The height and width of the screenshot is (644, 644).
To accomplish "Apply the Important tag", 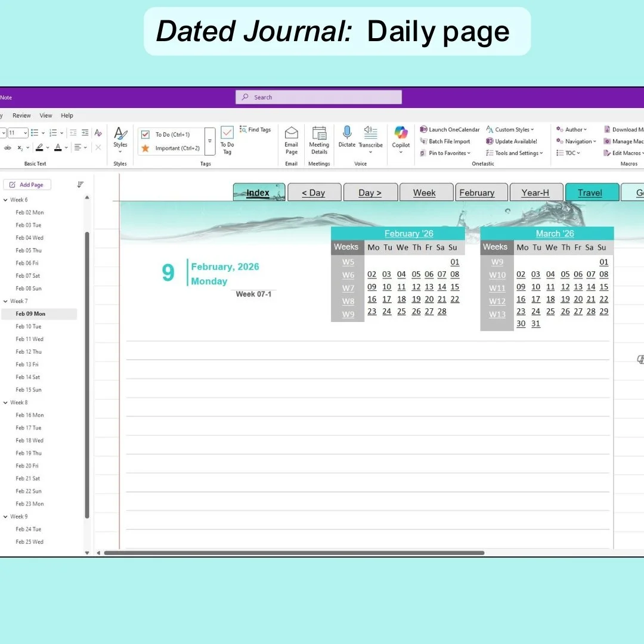I will pos(171,147).
